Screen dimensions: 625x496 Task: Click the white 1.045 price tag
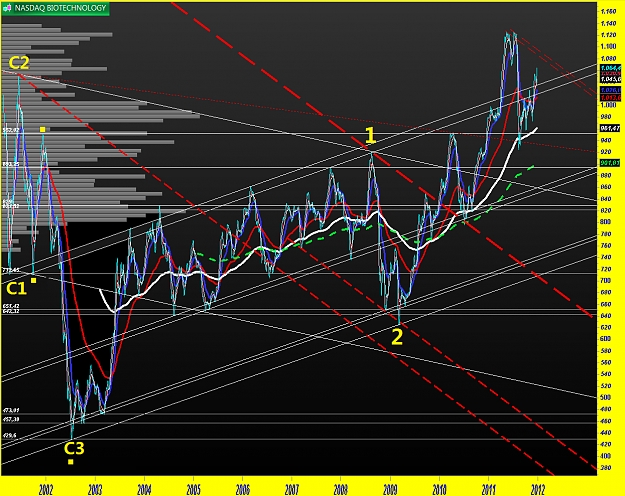pyautogui.click(x=610, y=79)
